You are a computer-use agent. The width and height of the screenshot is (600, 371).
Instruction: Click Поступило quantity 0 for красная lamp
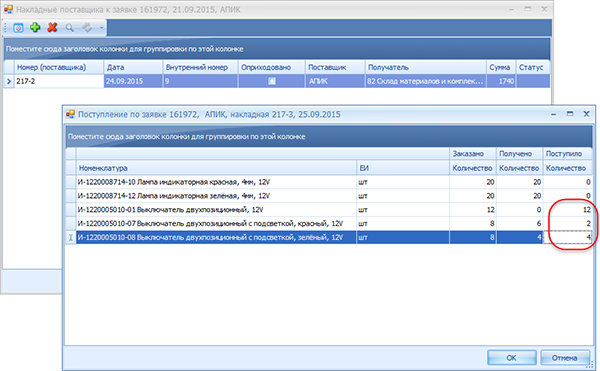pyautogui.click(x=567, y=182)
